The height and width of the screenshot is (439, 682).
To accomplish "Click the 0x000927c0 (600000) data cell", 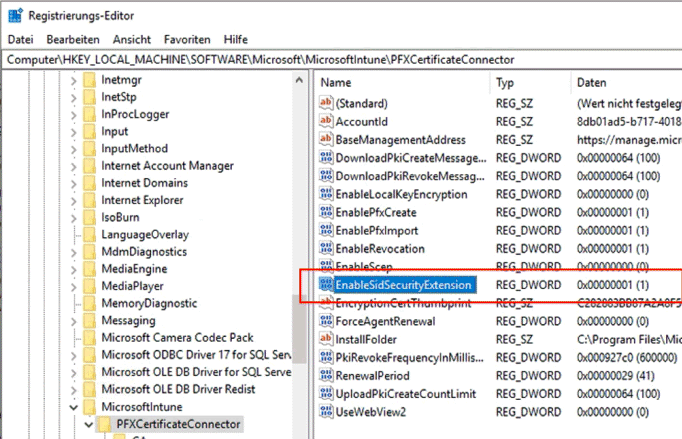I will (627, 357).
